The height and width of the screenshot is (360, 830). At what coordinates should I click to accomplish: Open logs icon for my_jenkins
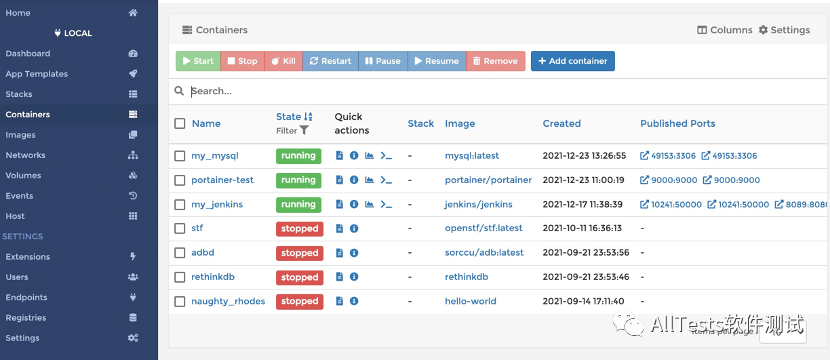340,204
